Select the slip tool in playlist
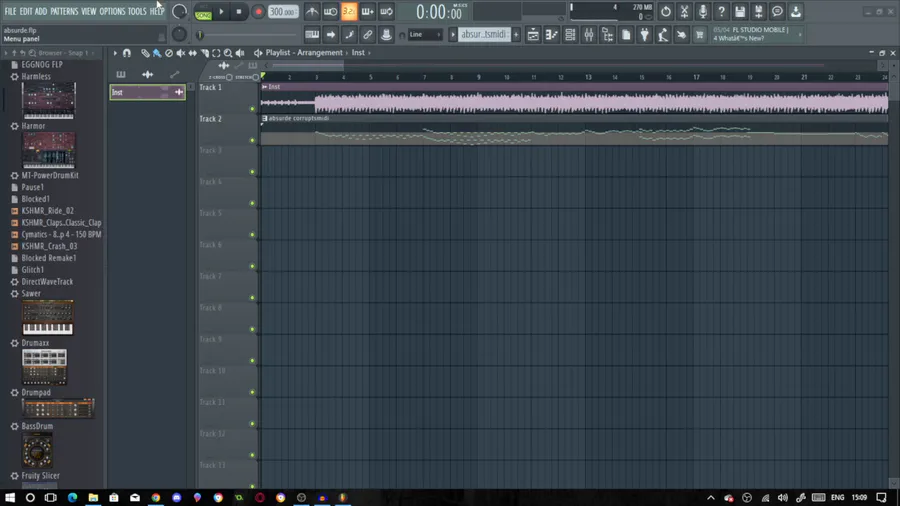 point(193,53)
